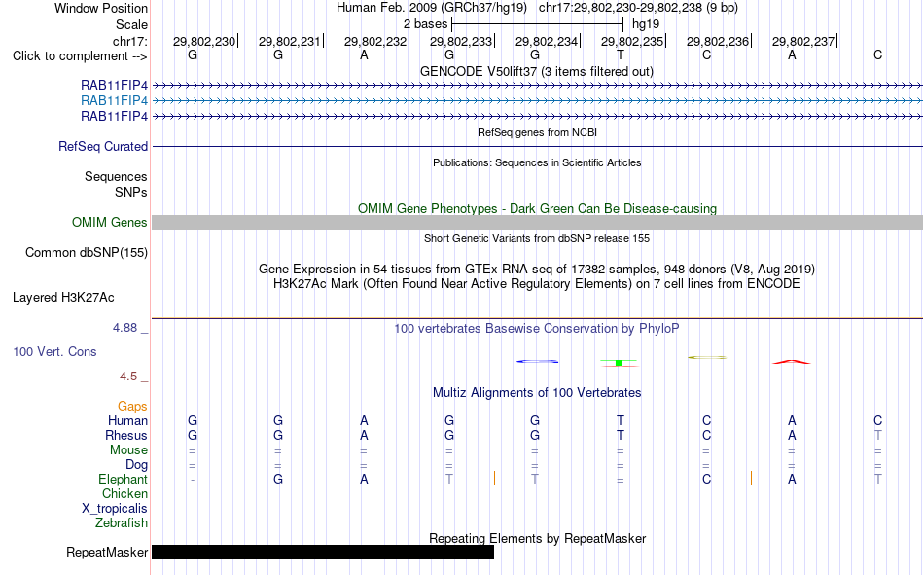Click the OMIM Genes track label

(x=110, y=223)
